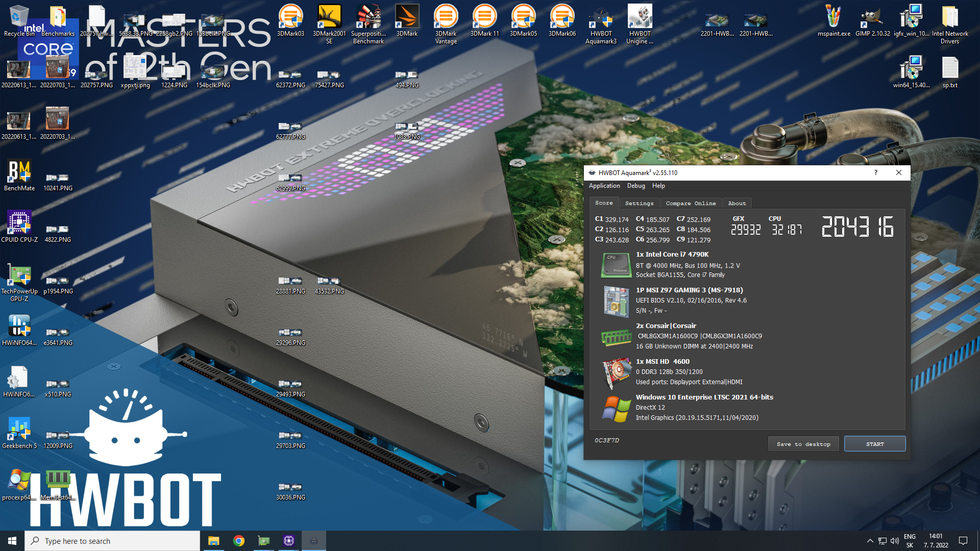Select the Score tab

pos(604,203)
